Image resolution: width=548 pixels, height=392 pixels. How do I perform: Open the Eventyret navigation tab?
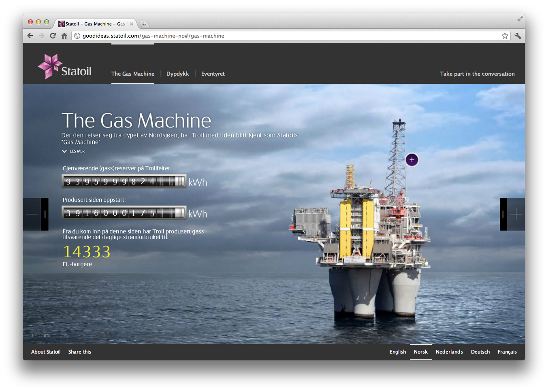click(213, 74)
